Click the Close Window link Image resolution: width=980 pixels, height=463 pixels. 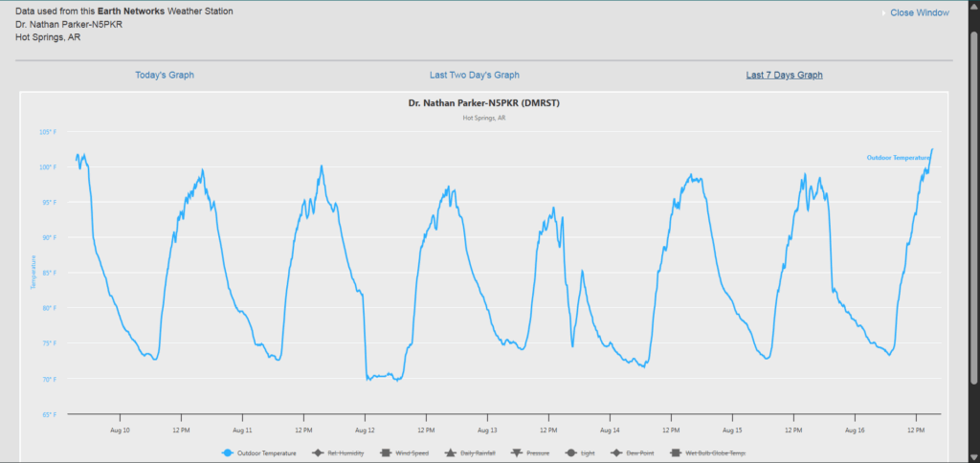click(919, 12)
